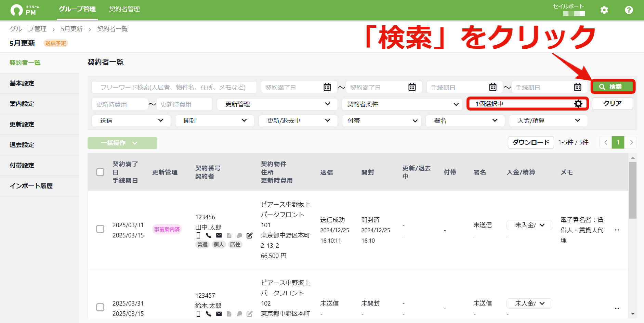Check the row for contract 123457
This screenshot has height=323, width=644.
tap(100, 307)
